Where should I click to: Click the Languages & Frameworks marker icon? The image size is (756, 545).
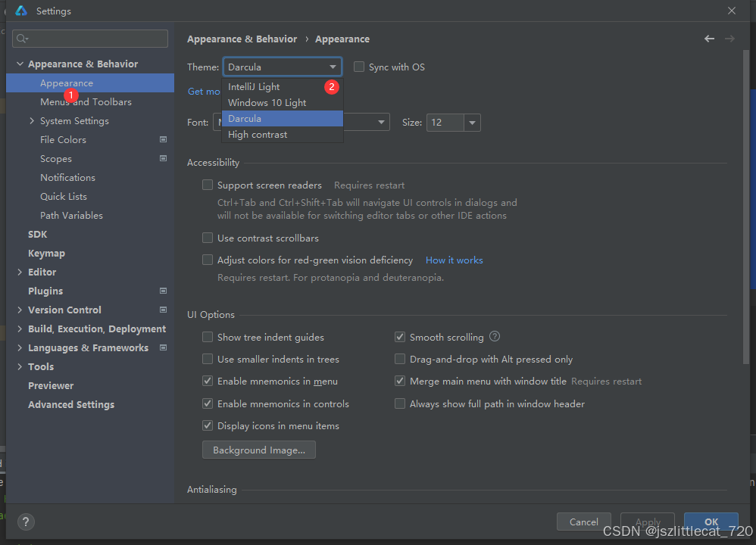point(163,347)
